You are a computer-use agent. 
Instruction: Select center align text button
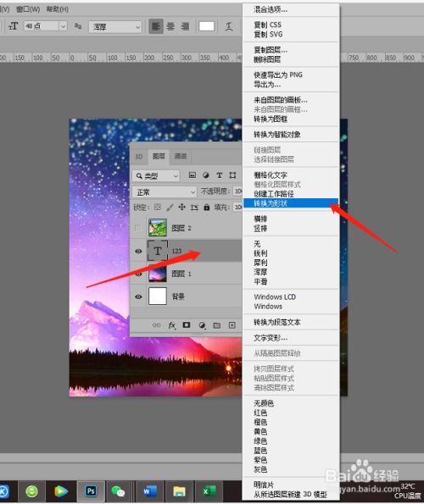[170, 26]
